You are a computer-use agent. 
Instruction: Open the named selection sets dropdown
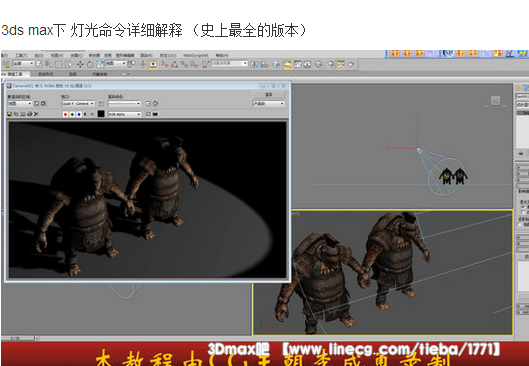coord(229,63)
